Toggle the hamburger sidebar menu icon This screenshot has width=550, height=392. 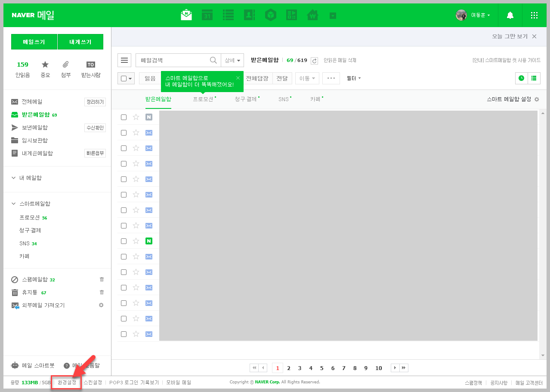(124, 60)
